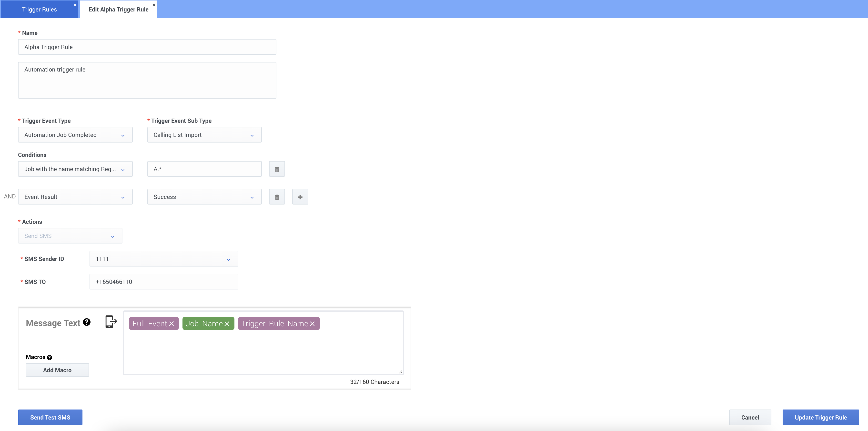Image resolution: width=868 pixels, height=431 pixels.
Task: Open the Message Text help icon
Action: pyautogui.click(x=87, y=322)
